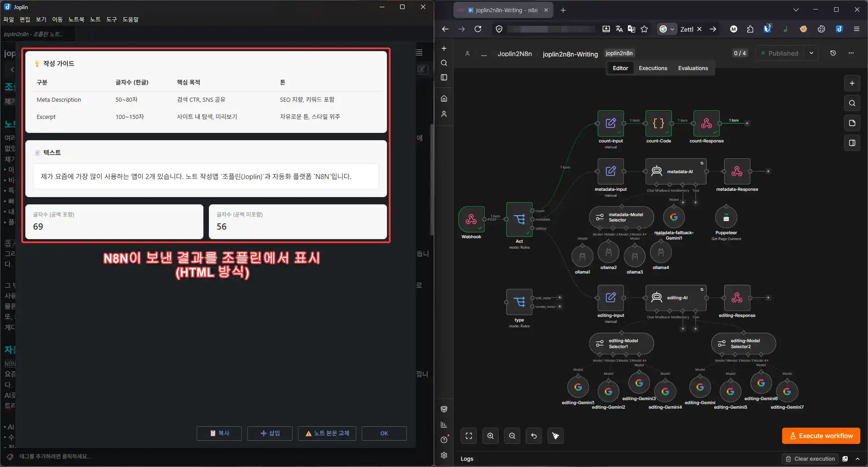Image resolution: width=868 pixels, height=467 pixels.
Task: Click the browser translate icon
Action: (x=619, y=29)
